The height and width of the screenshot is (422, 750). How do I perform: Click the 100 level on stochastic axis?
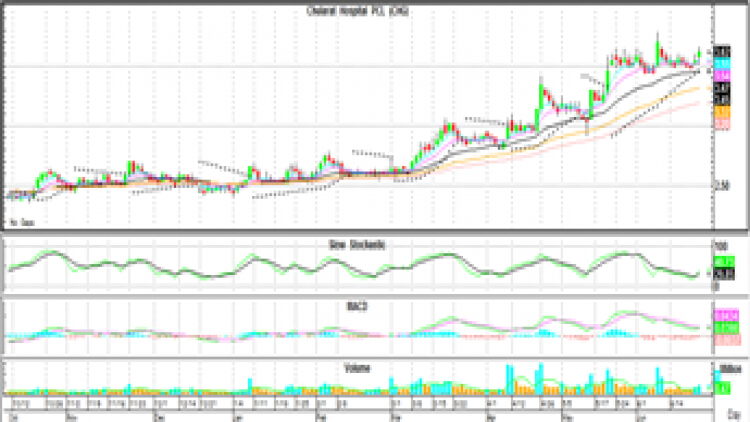click(x=721, y=247)
